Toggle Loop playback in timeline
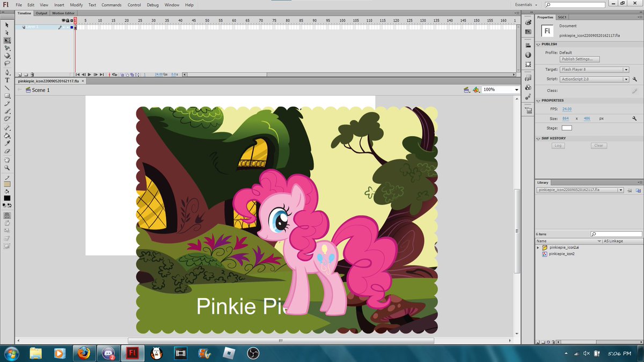Screen dimensions: 644x362 (115, 75)
